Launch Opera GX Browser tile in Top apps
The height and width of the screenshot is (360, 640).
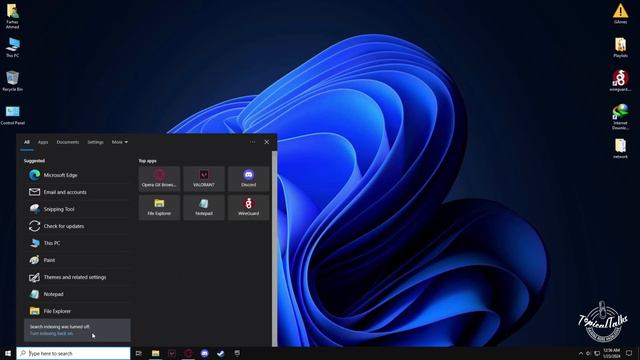point(159,179)
